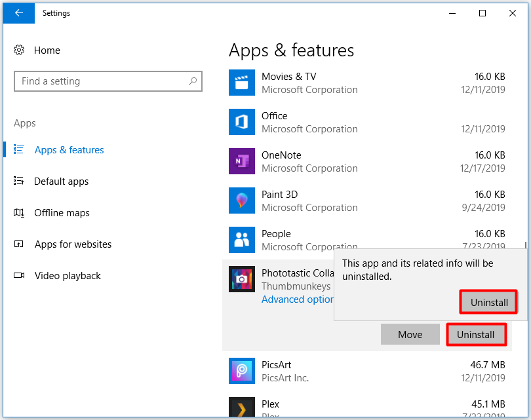Select the Plex app icon
The image size is (531, 420).
(x=242, y=407)
